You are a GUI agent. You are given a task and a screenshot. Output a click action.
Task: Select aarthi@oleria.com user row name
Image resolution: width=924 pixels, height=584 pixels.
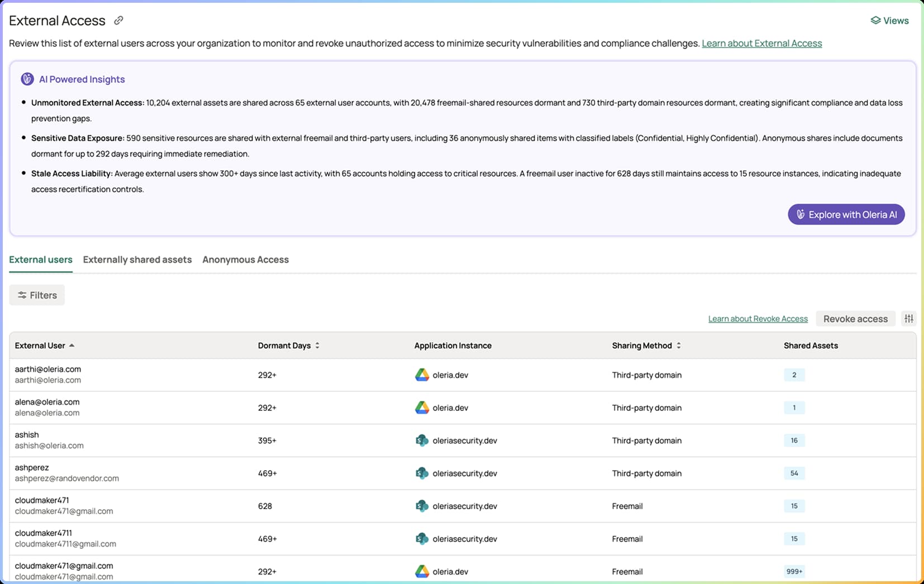point(48,369)
